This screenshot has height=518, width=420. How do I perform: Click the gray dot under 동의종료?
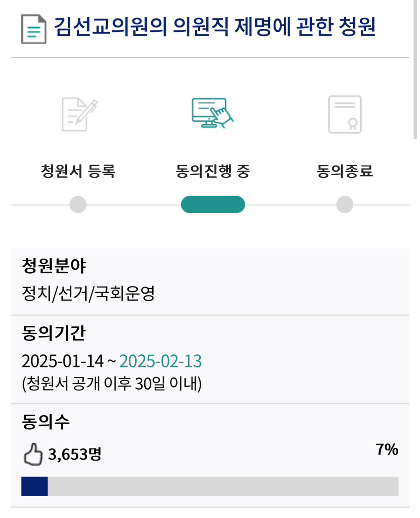tap(345, 204)
